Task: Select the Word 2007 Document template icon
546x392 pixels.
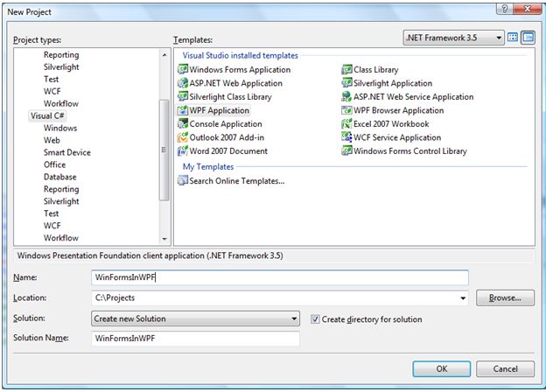Action: pos(183,150)
